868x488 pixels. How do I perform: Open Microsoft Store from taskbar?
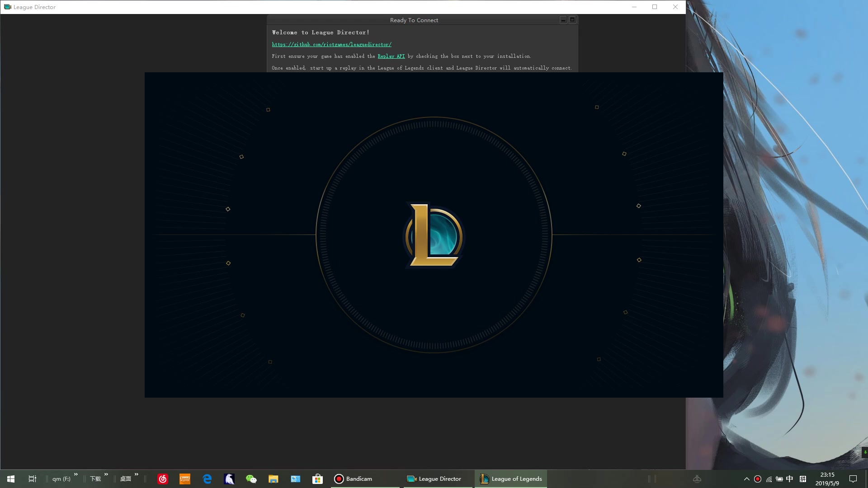pyautogui.click(x=317, y=479)
